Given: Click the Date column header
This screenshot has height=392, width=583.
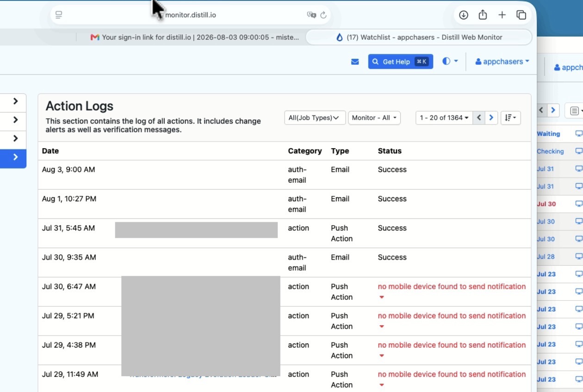Looking at the screenshot, I should [x=50, y=151].
